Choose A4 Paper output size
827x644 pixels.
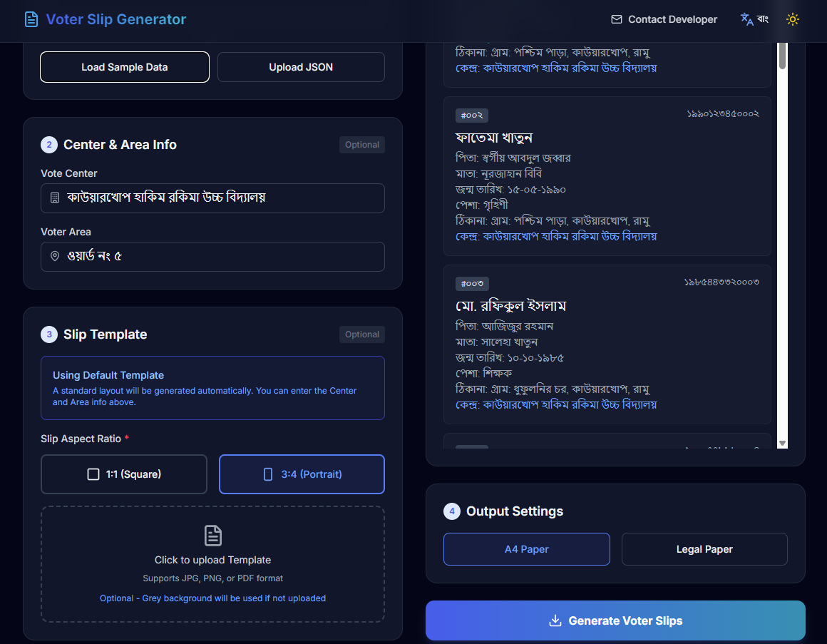click(x=526, y=549)
